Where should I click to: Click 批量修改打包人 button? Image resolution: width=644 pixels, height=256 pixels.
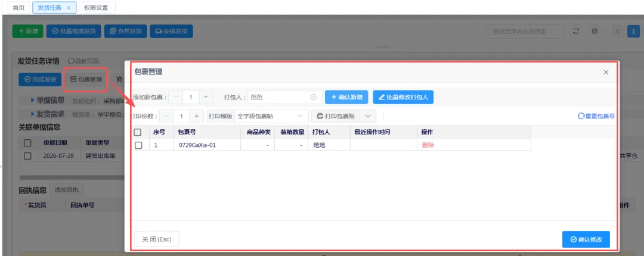[x=403, y=97]
